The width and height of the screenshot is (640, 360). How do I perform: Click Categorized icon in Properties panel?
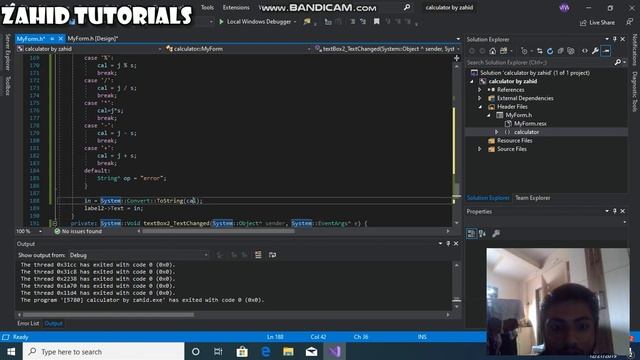pos(471,233)
